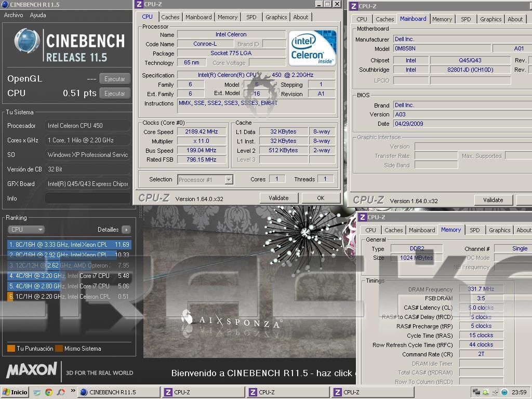532x399 pixels.
Task: Run the CPU test with Ejecutar
Action: pyautogui.click(x=115, y=94)
